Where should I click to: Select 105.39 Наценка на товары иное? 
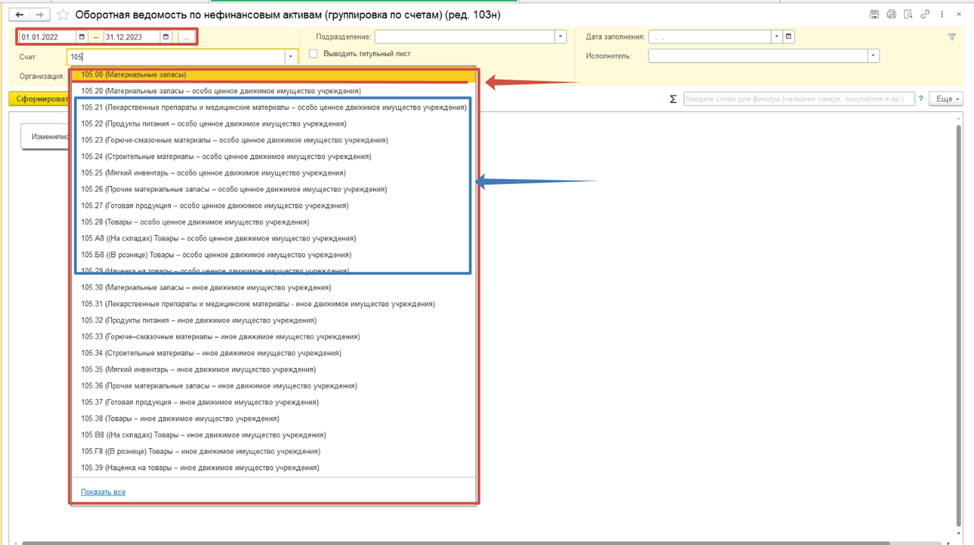273,468
